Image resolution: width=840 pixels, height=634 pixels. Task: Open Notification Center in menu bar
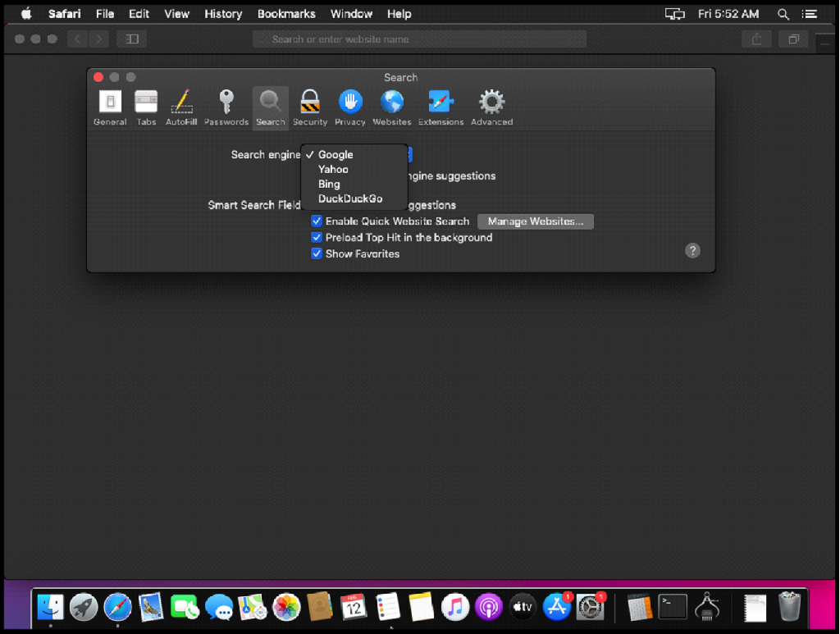pos(810,14)
